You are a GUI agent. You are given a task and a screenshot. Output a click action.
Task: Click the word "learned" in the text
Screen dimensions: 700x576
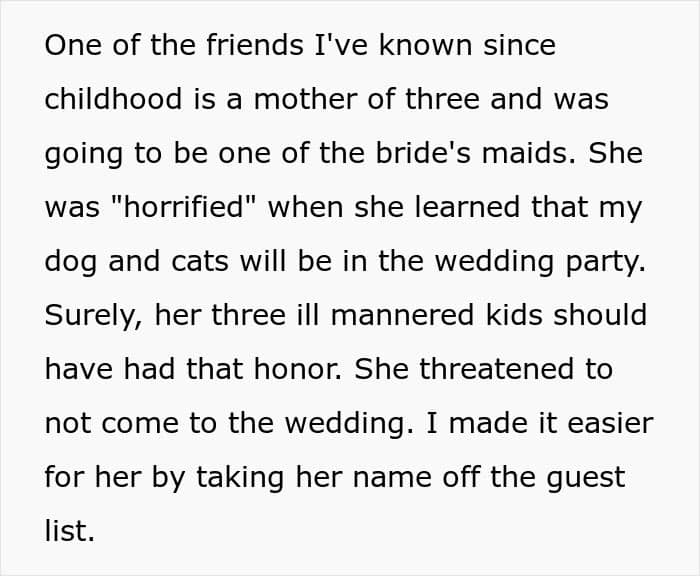467,207
